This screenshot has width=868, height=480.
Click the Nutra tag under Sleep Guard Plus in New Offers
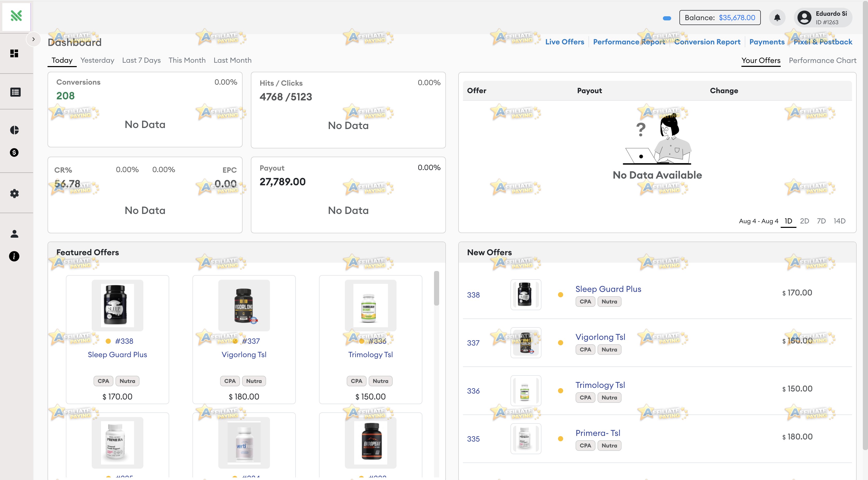tap(609, 302)
